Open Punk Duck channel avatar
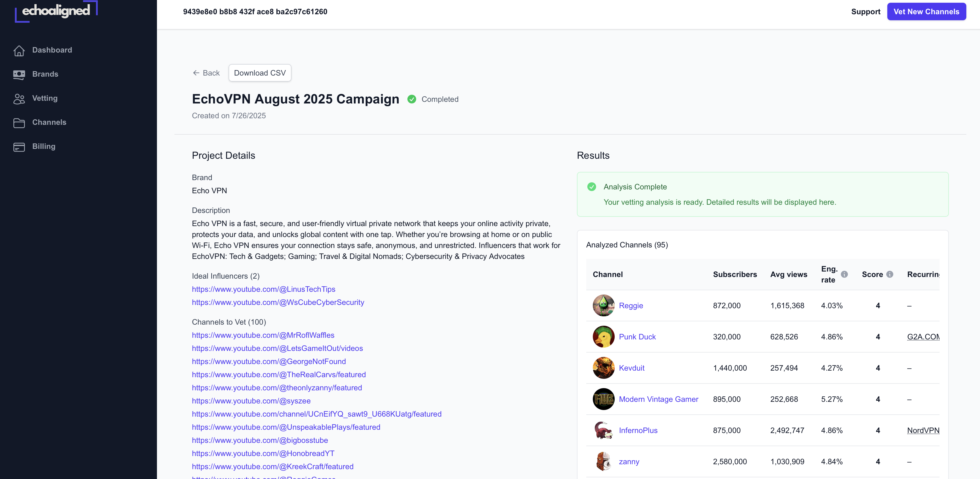 (x=603, y=337)
